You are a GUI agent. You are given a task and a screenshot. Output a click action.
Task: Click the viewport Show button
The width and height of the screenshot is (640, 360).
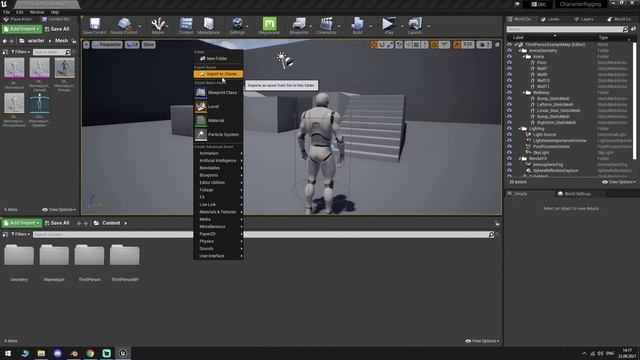click(149, 44)
